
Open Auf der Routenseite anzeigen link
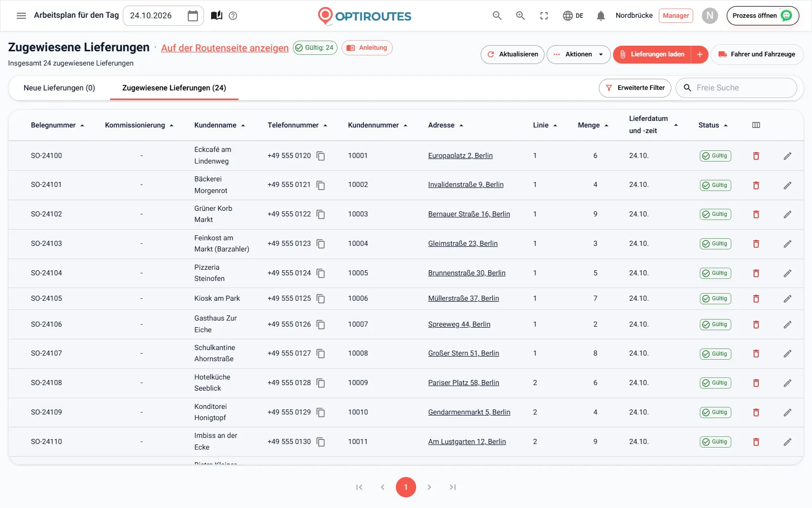click(x=225, y=48)
